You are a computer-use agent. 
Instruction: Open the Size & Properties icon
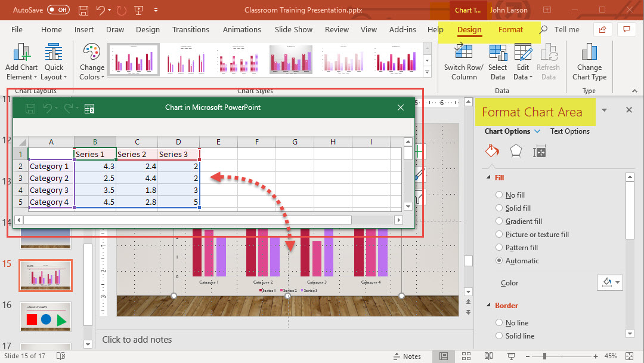point(540,152)
